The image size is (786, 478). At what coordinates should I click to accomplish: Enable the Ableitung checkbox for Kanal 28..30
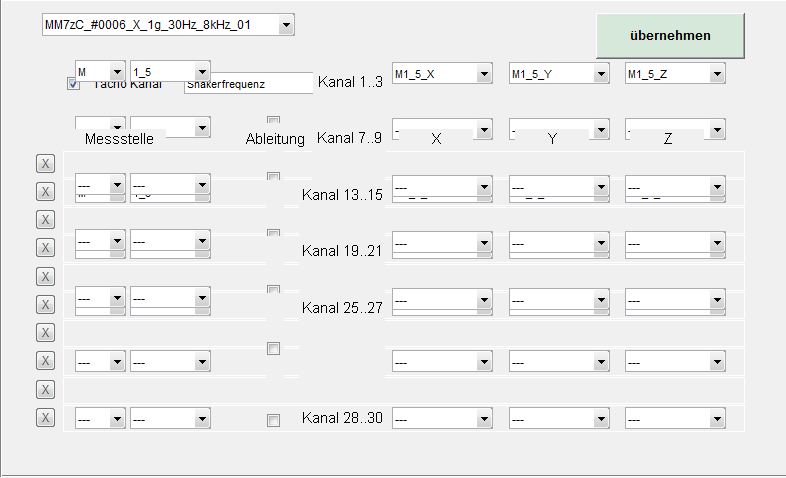coord(273,420)
